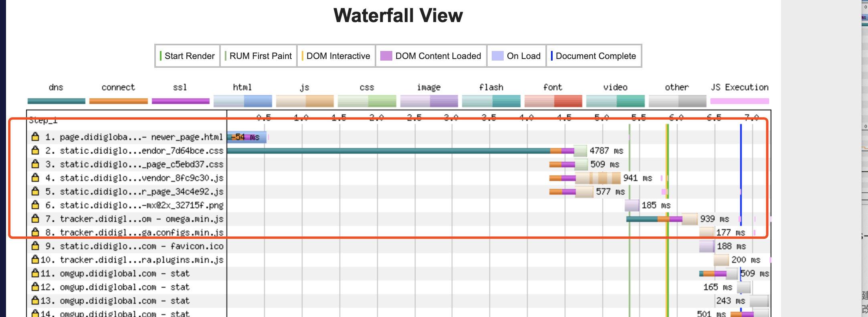Click the Start Render legend entry
The height and width of the screenshot is (317, 868).
point(187,56)
